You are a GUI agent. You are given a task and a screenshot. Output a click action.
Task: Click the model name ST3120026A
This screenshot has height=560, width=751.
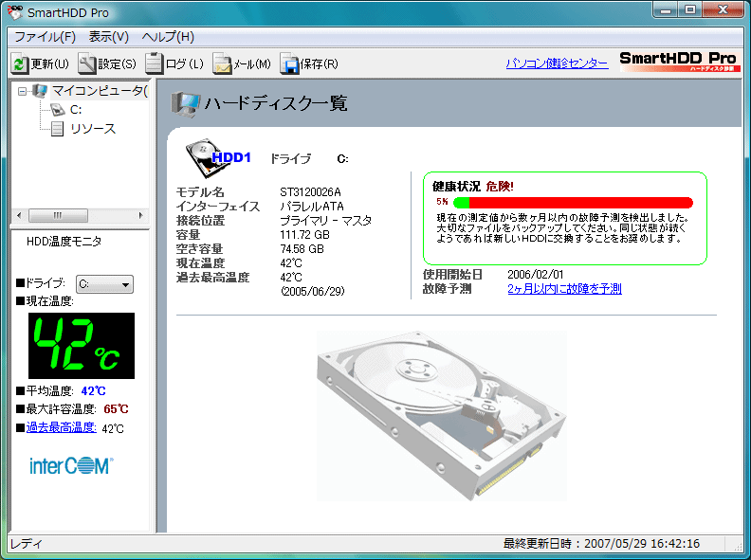[310, 192]
